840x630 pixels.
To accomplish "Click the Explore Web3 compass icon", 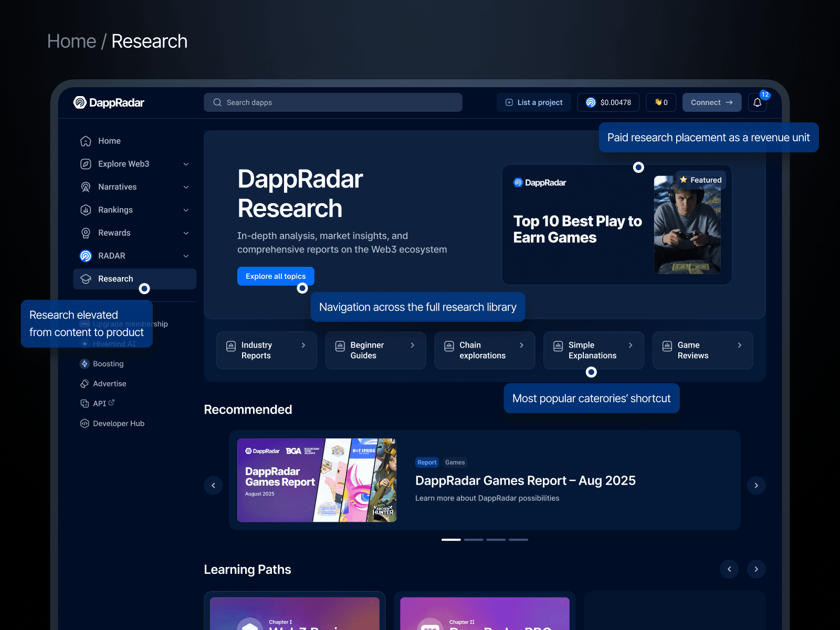I will pyautogui.click(x=86, y=164).
